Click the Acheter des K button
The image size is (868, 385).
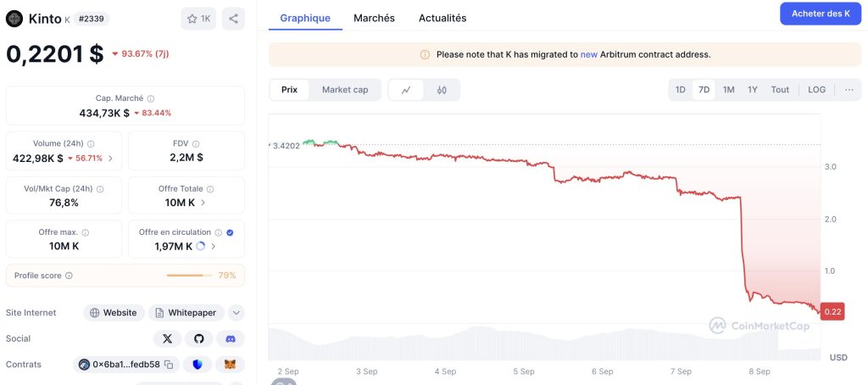(x=820, y=14)
